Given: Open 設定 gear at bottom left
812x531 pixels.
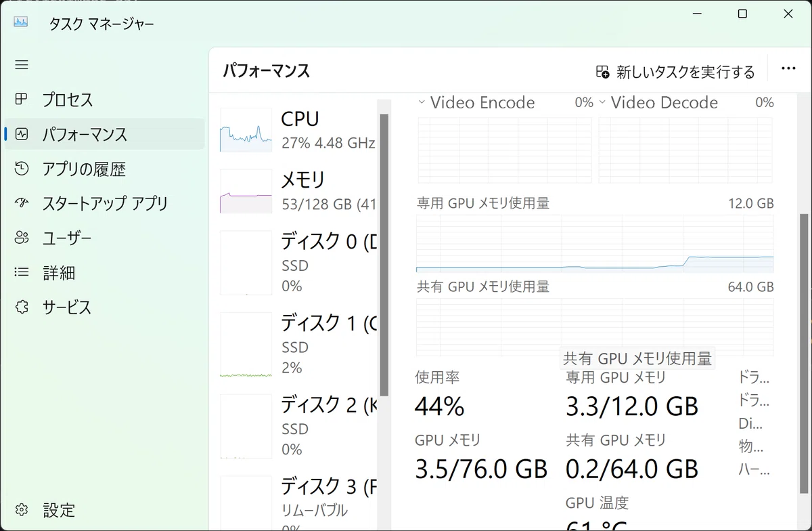Looking at the screenshot, I should [x=22, y=509].
